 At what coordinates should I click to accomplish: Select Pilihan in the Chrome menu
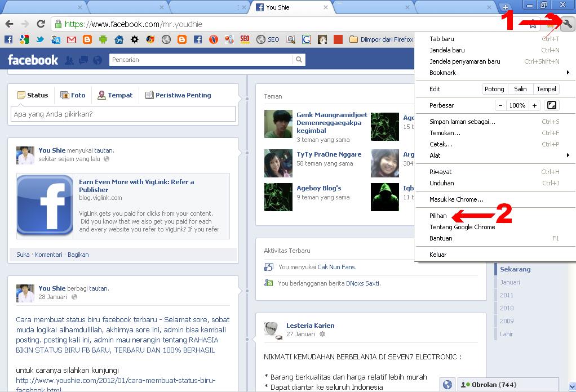tap(495, 216)
